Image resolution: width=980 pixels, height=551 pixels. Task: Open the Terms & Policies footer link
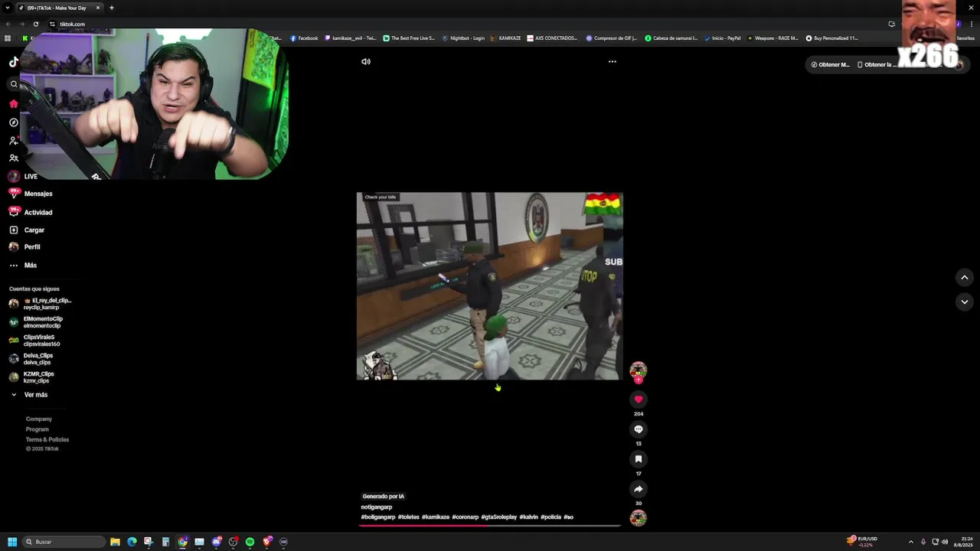(x=47, y=440)
